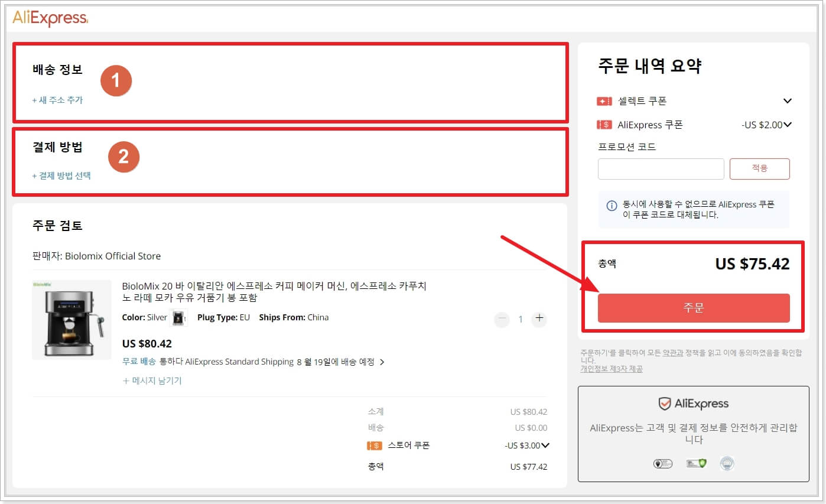Click the 주문 order button
The height and width of the screenshot is (504, 826).
click(694, 308)
